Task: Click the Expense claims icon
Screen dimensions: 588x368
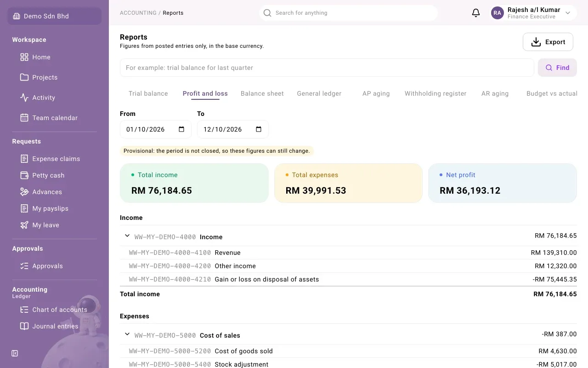Action: (x=24, y=159)
